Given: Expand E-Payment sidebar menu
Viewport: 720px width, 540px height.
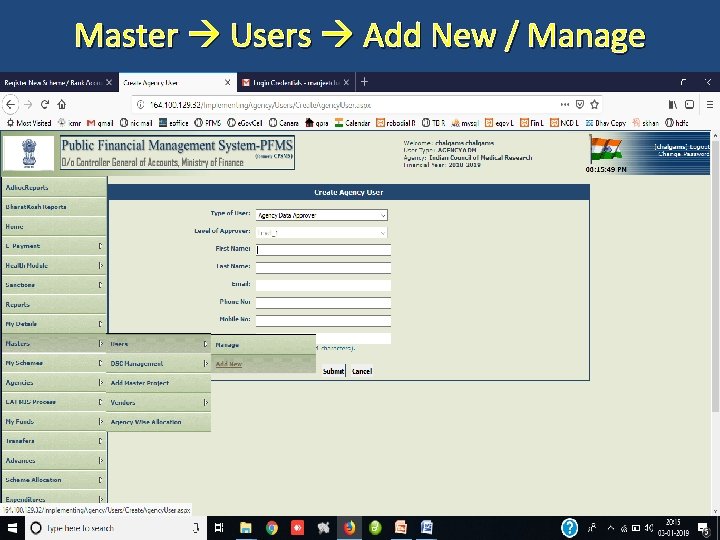Looking at the screenshot, I should [54, 246].
